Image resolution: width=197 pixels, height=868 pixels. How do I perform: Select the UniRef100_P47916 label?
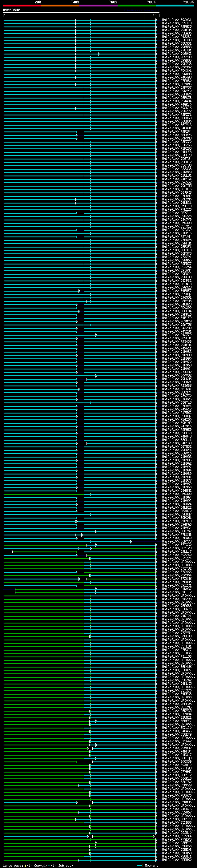point(176,426)
